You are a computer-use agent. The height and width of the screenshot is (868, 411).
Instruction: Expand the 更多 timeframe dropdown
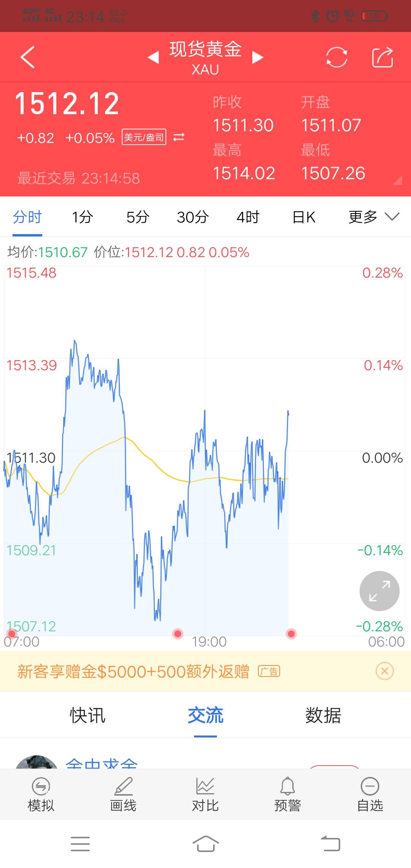point(374,217)
